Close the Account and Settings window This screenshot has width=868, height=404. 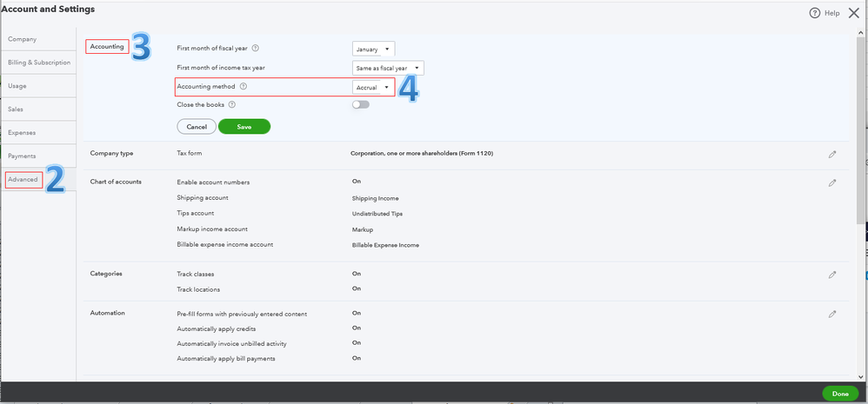coord(853,13)
